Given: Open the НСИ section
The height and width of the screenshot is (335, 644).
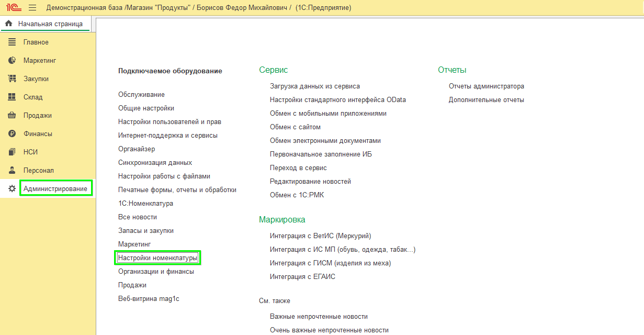Looking at the screenshot, I should [31, 152].
